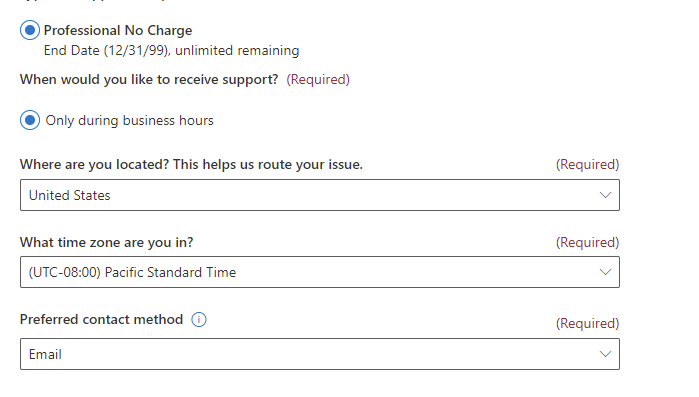Click Required marker beside receive support question
Image resolution: width=699 pixels, height=397 pixels.
coord(318,79)
